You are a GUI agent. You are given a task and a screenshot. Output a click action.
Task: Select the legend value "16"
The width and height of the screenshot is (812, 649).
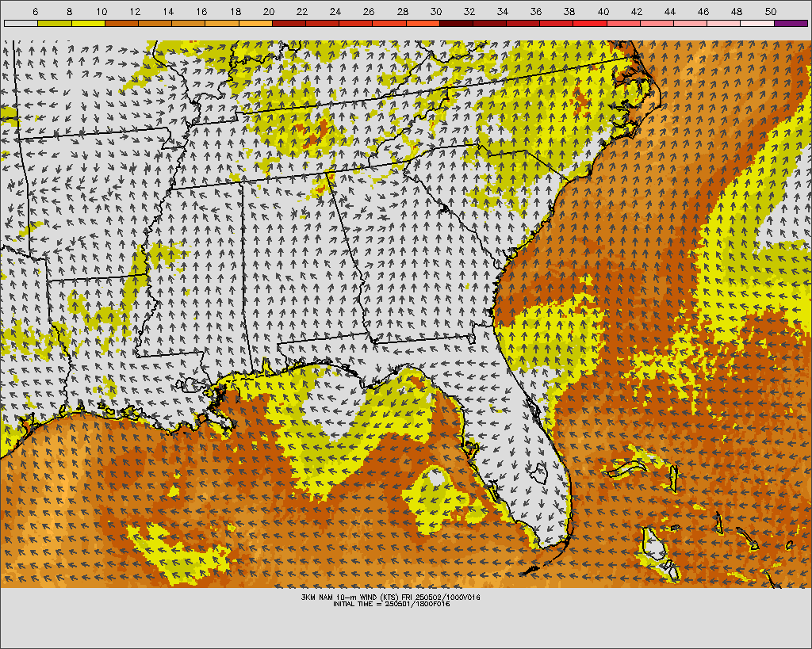(202, 11)
